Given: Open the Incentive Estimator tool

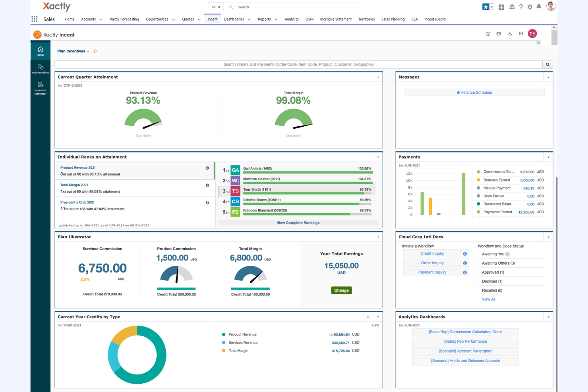Looking at the screenshot, I should click(40, 87).
